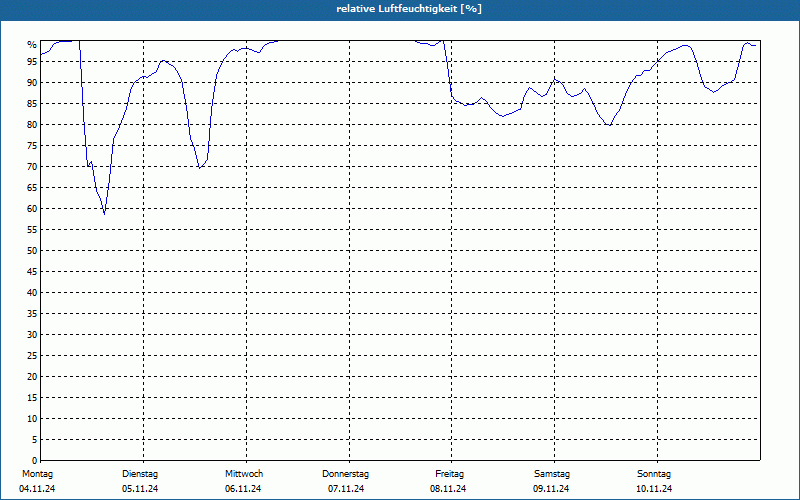Click the '%' unit label on y-axis
The width and height of the screenshot is (800, 500).
[32, 45]
